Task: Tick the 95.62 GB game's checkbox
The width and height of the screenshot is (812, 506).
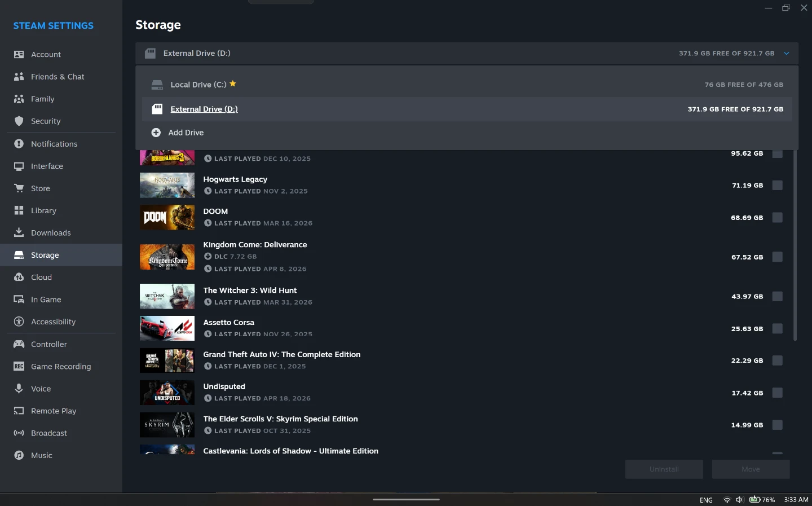Action: 778,153
